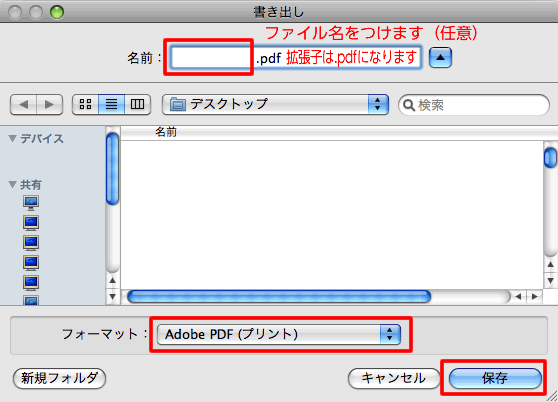Image resolution: width=558 pixels, height=402 pixels.
Task: Click the green zoom window button
Action: tap(57, 12)
